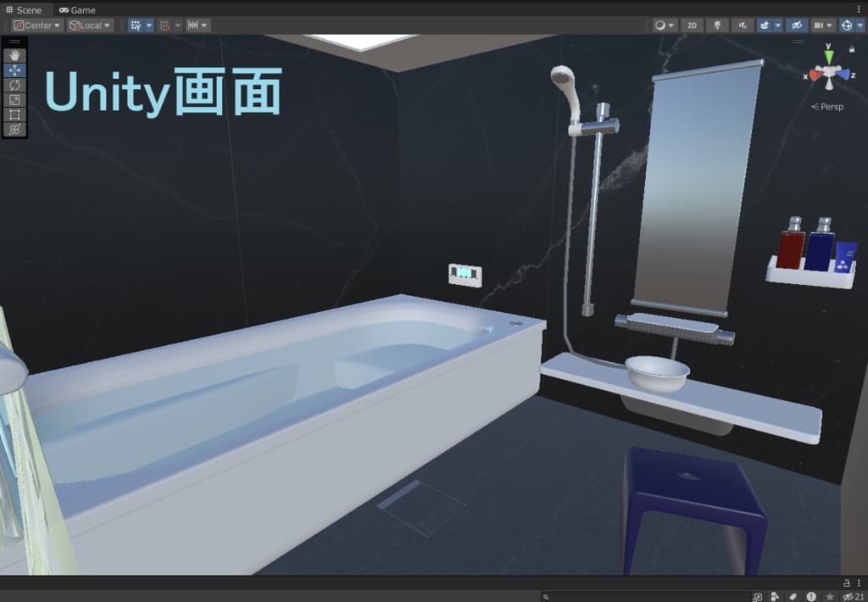Select the Rect transform tool
868x602 pixels.
point(14,114)
